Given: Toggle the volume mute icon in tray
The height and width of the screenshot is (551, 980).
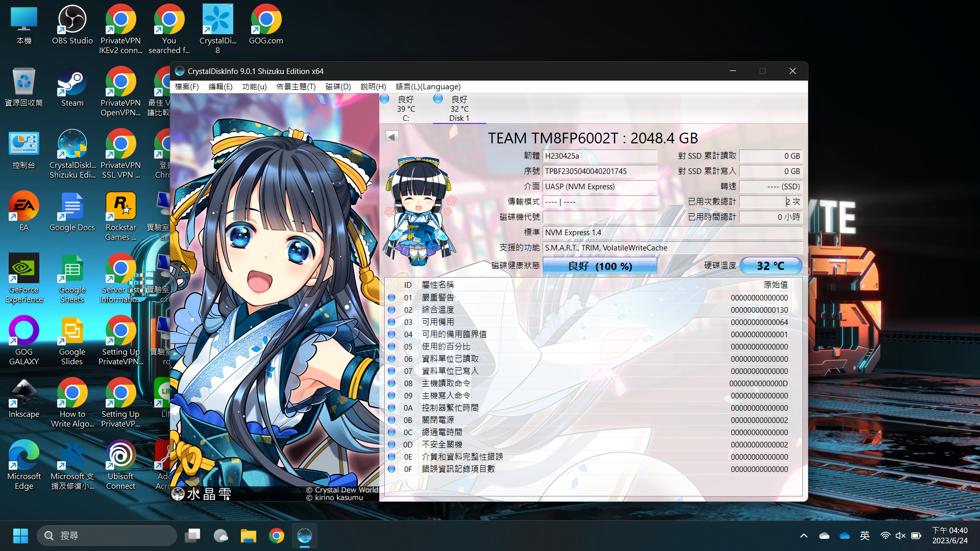Looking at the screenshot, I should tap(900, 536).
